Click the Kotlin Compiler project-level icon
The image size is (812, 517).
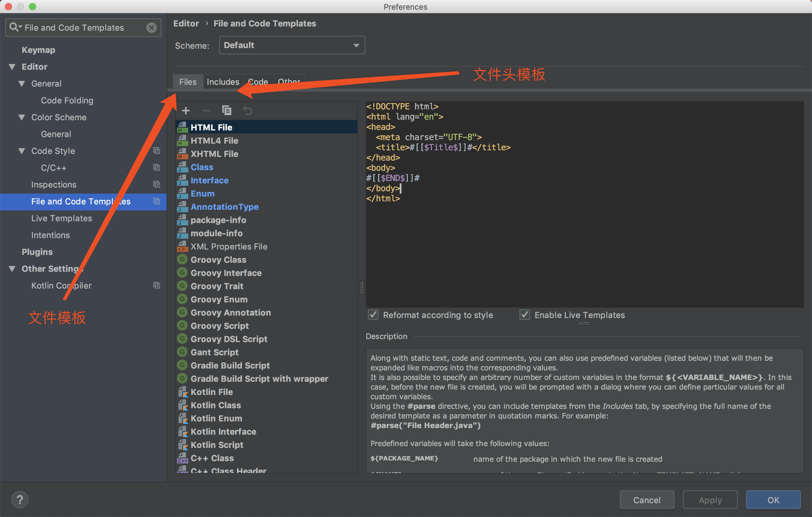click(x=156, y=286)
